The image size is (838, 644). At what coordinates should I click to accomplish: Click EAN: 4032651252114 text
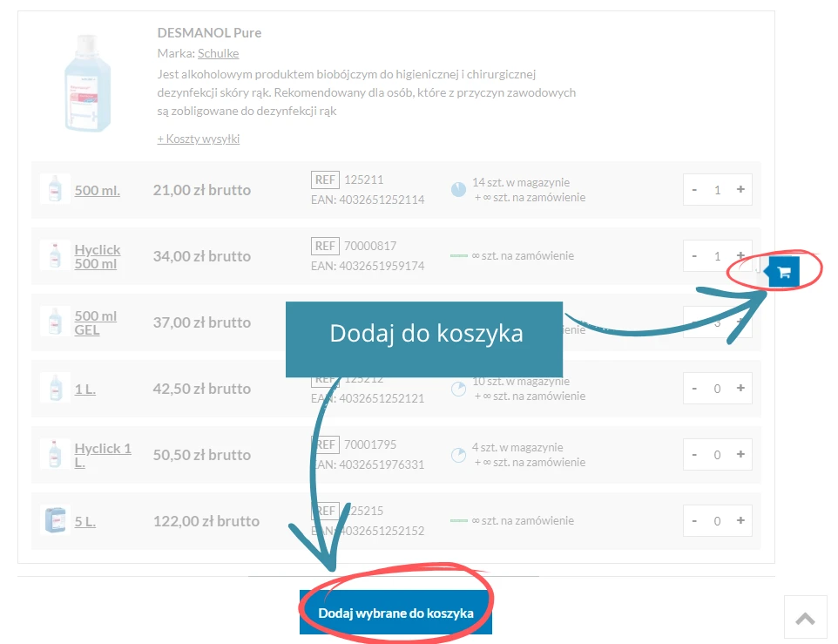tap(368, 200)
